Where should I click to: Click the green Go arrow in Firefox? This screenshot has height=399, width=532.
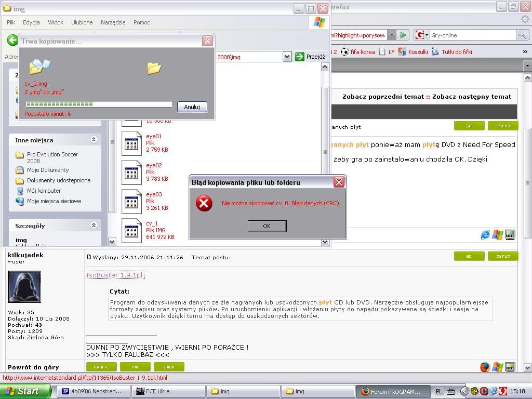(403, 35)
